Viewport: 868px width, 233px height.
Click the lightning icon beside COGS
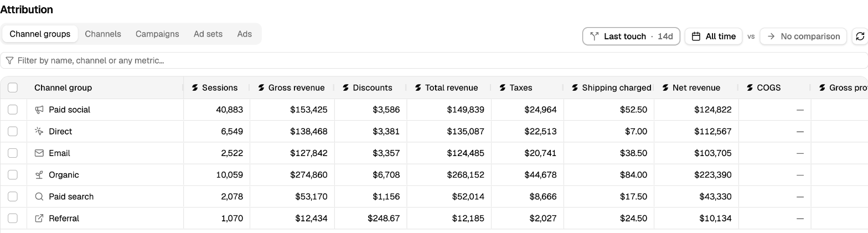[750, 87]
